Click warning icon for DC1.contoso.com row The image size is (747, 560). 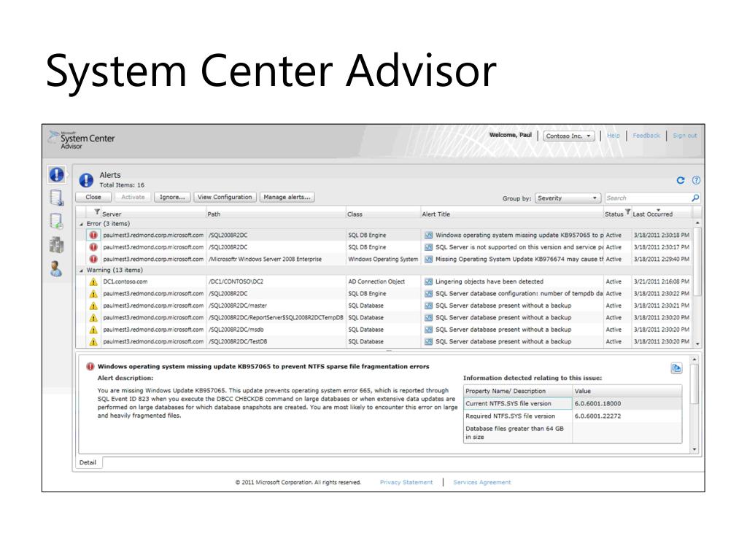93,281
